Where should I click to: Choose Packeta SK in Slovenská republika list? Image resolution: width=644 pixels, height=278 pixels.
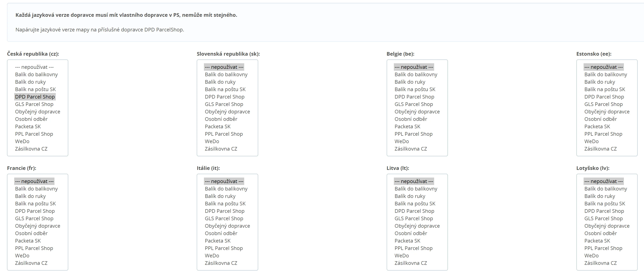point(217,127)
